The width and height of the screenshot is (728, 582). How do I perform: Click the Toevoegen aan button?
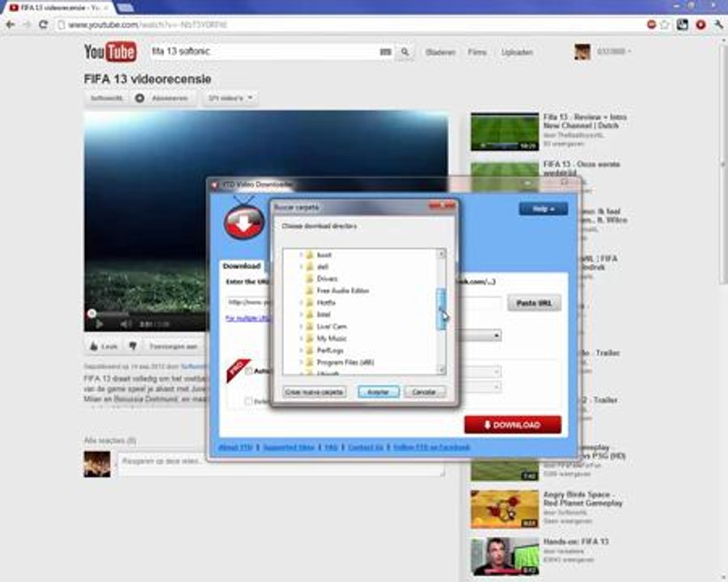[173, 346]
